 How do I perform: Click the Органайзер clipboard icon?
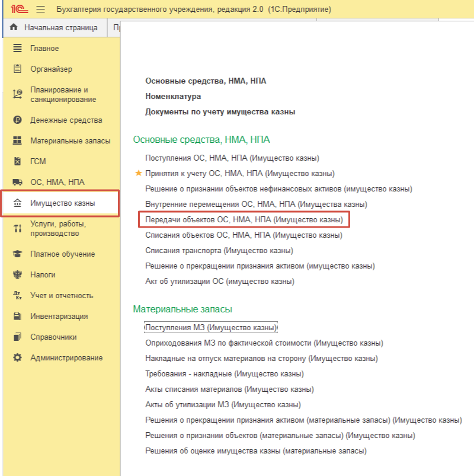pyautogui.click(x=17, y=69)
